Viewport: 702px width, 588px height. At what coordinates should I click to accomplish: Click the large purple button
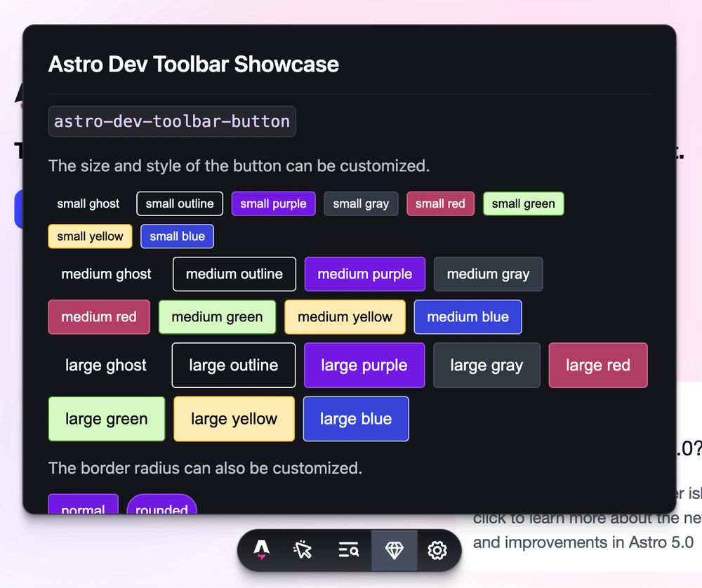[x=364, y=365]
